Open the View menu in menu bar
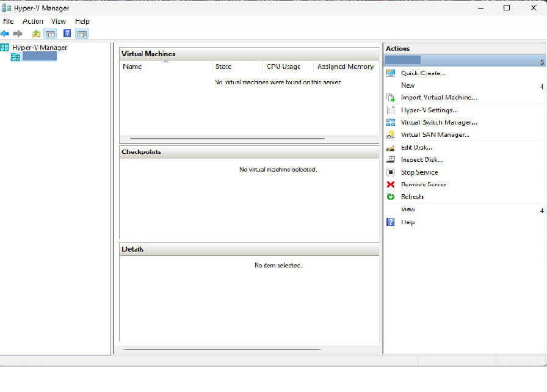 tap(59, 21)
